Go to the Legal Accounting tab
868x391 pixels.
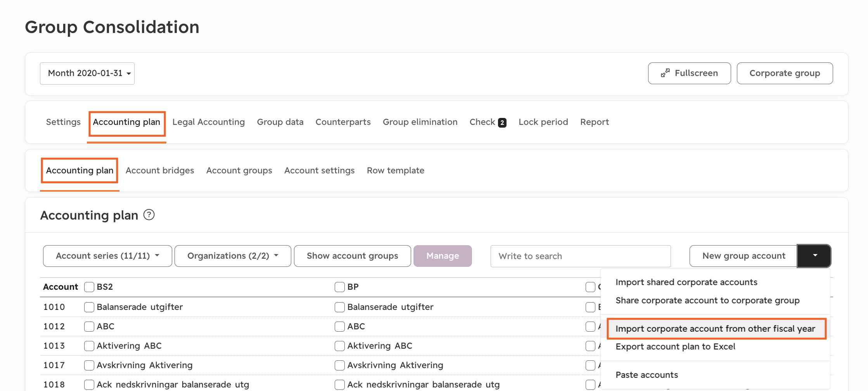pos(209,122)
